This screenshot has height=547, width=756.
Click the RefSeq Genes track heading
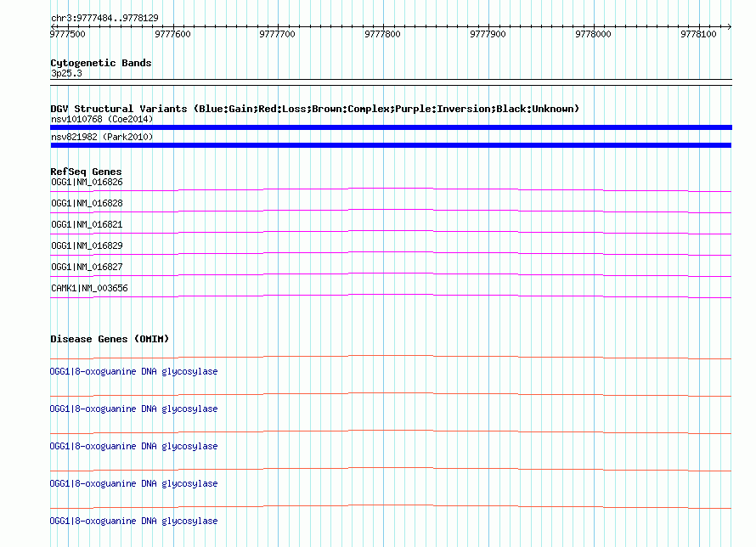coord(86,172)
